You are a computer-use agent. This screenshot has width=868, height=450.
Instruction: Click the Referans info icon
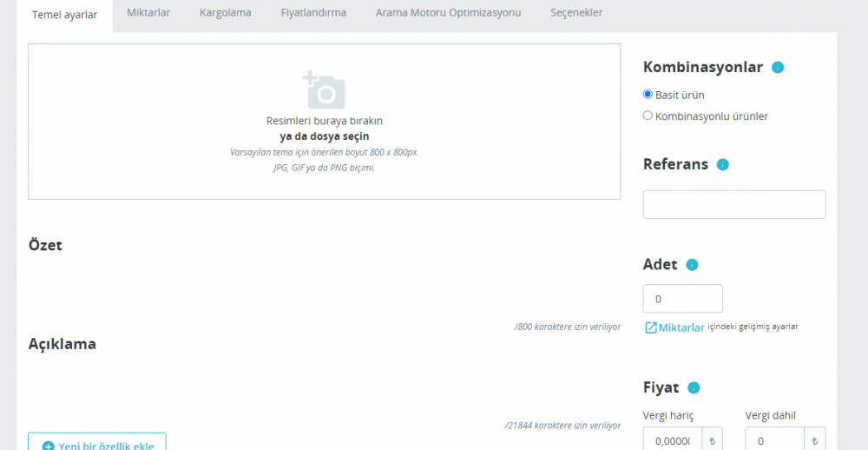723,164
